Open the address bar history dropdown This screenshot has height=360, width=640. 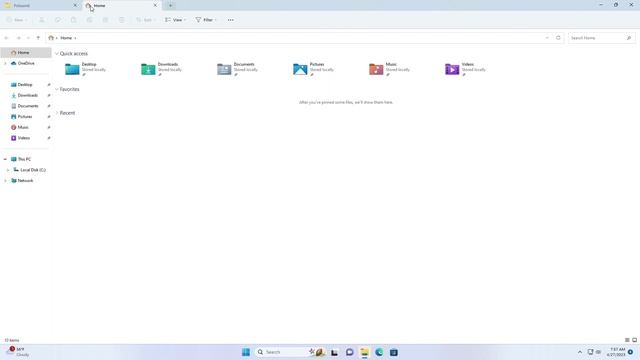point(547,38)
